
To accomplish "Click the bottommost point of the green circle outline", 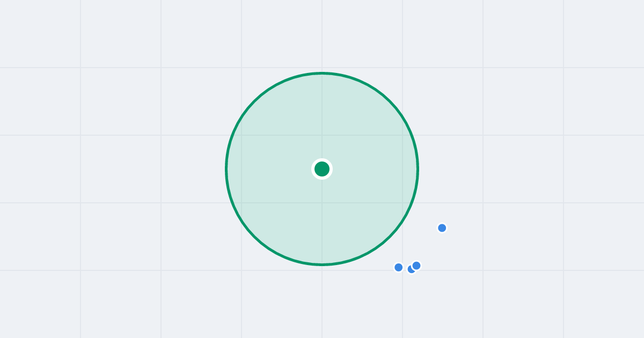I will 322,264.
